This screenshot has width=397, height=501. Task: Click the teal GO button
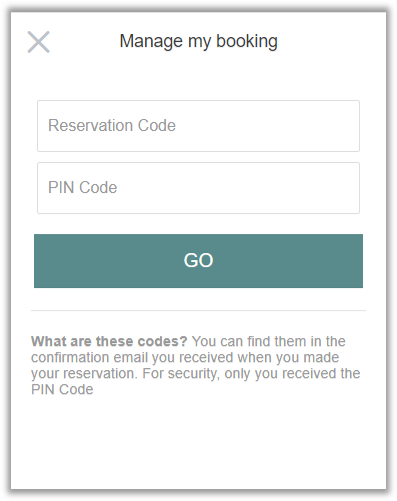coord(198,261)
